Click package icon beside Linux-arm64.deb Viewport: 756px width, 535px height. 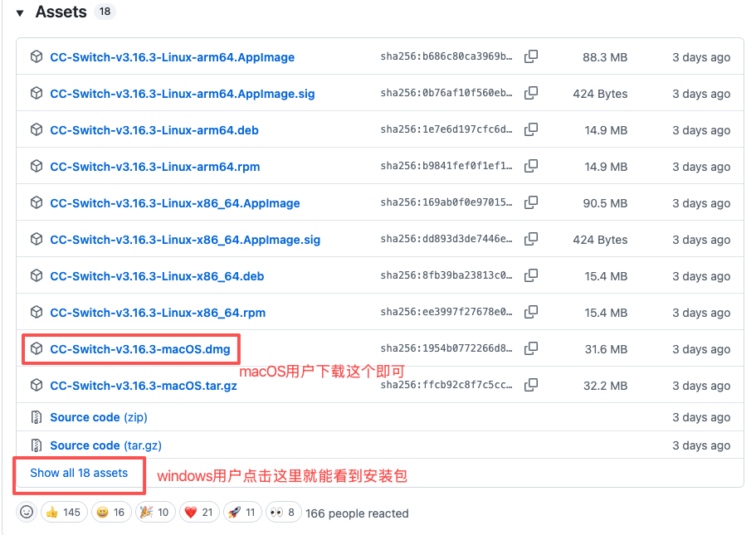click(37, 129)
